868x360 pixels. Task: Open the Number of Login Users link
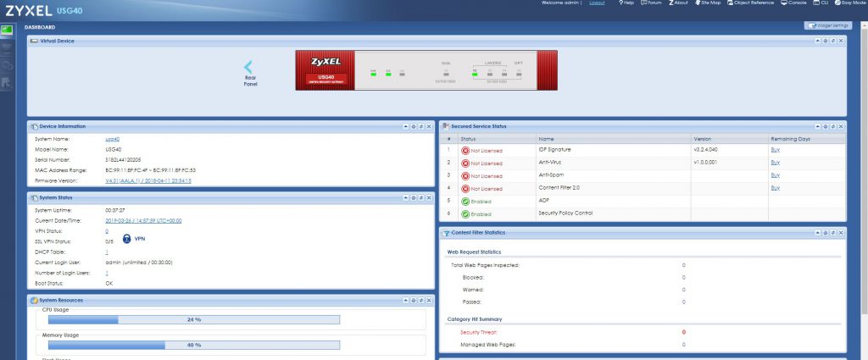107,274
